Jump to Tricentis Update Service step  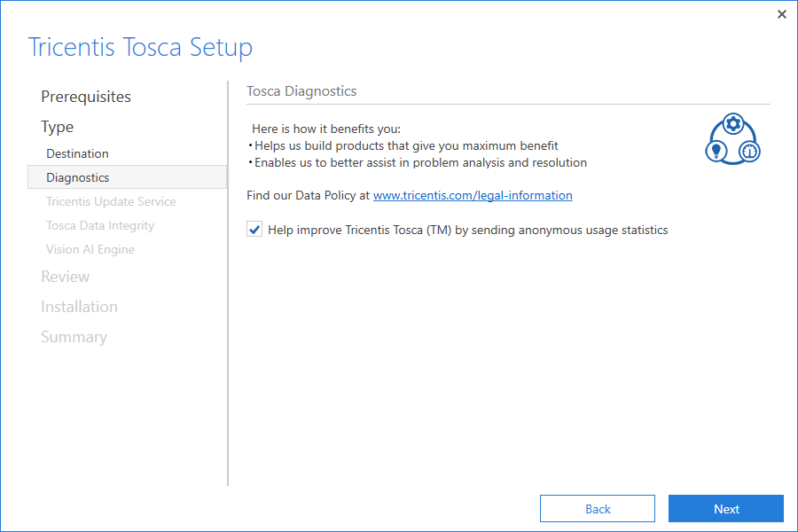pyautogui.click(x=111, y=201)
